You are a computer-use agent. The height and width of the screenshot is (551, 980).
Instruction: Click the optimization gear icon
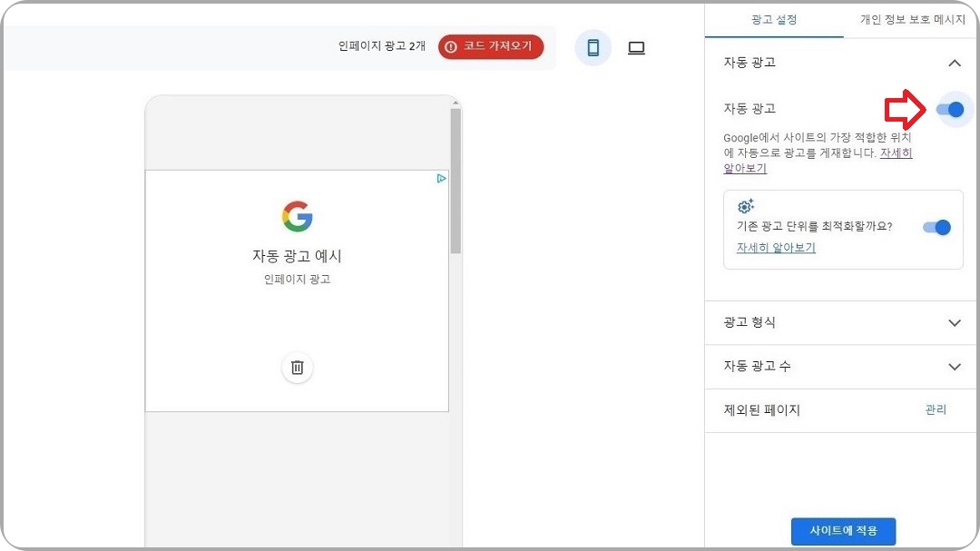point(745,206)
